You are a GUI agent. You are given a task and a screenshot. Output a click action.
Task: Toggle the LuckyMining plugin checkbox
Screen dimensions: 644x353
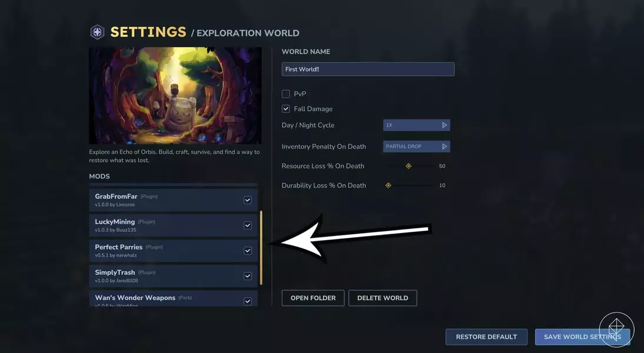pos(248,225)
